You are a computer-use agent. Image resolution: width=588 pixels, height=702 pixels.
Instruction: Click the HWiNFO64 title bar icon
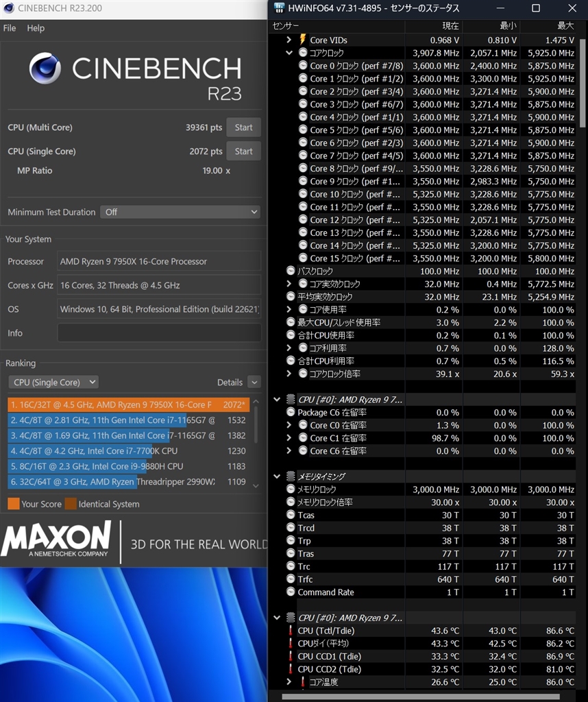click(279, 8)
